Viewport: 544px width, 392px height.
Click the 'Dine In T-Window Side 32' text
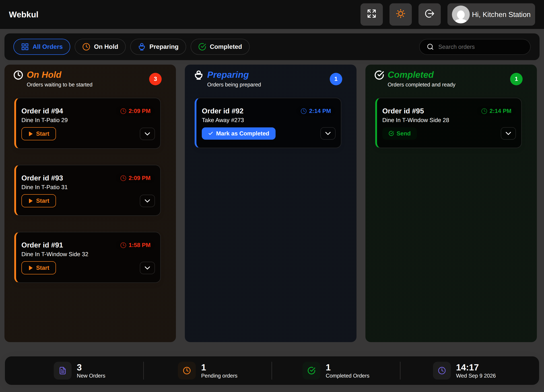pyautogui.click(x=55, y=254)
